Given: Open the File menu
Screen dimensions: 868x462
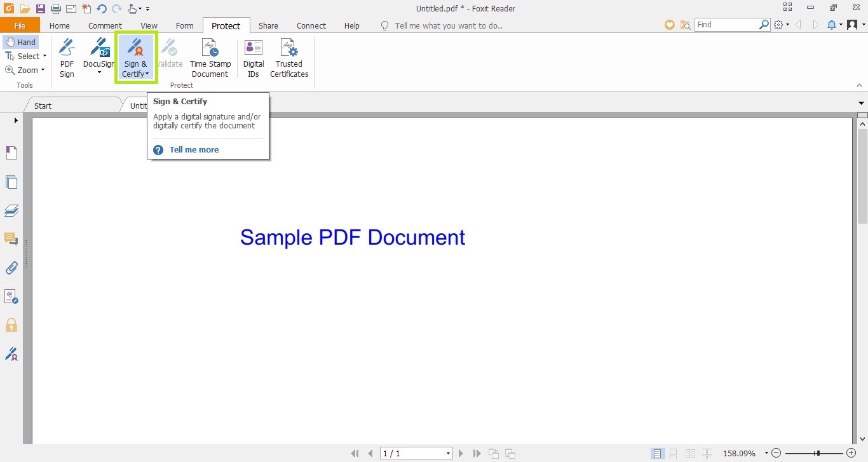Looking at the screenshot, I should (20, 26).
